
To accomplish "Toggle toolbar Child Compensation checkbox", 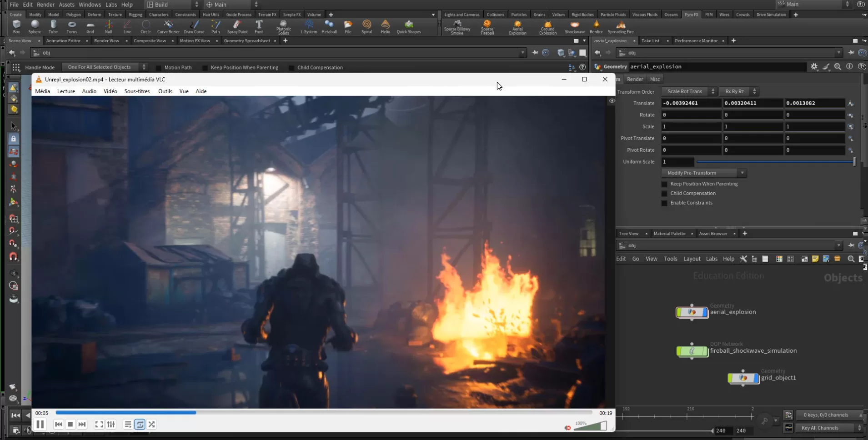I will pos(291,68).
